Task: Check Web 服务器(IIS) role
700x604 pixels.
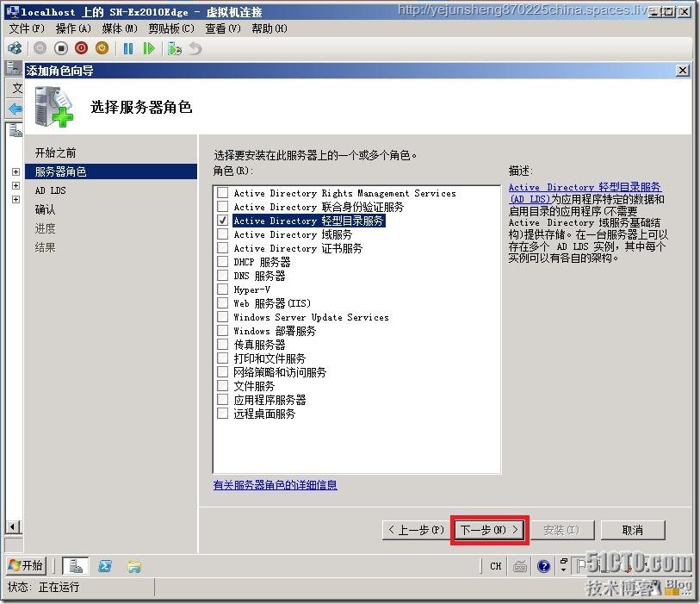Action: click(222, 303)
